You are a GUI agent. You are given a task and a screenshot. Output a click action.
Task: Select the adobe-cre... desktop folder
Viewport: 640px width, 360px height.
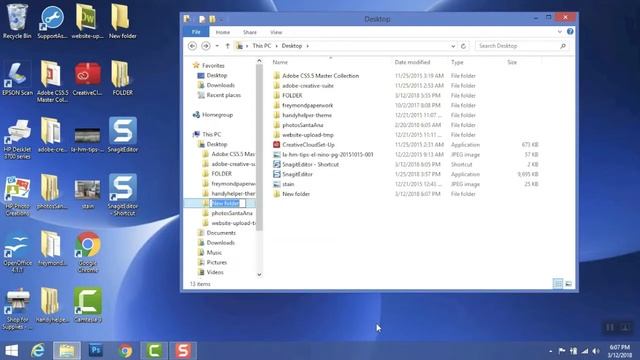[x=52, y=135]
